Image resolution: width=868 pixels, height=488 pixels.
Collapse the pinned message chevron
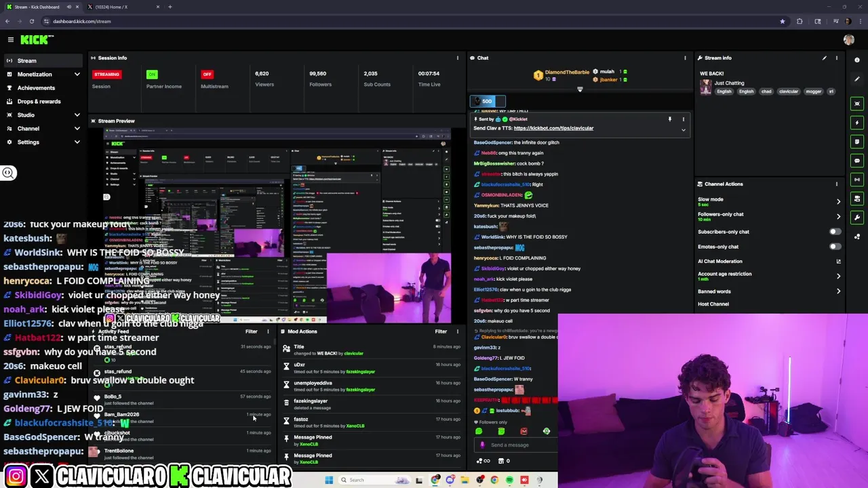click(x=683, y=129)
